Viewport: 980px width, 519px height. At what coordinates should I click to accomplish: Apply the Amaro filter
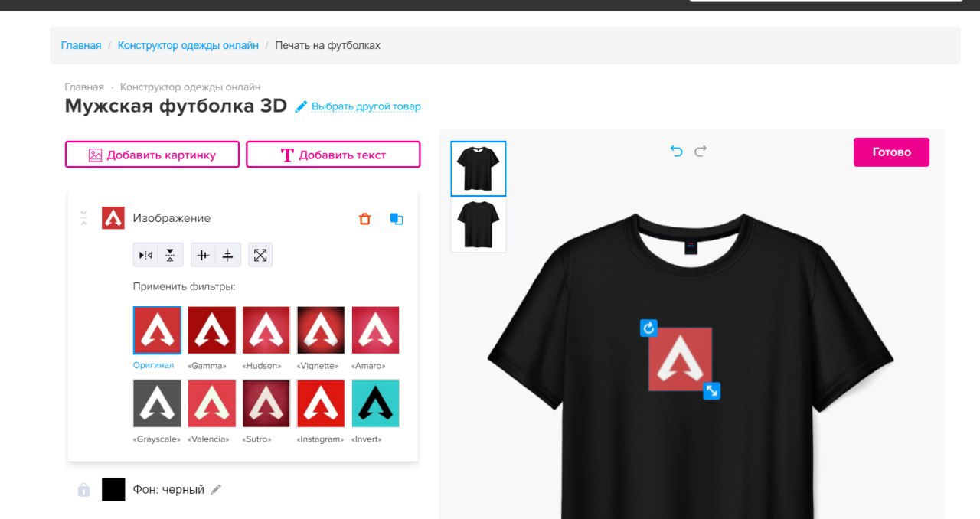pyautogui.click(x=375, y=330)
